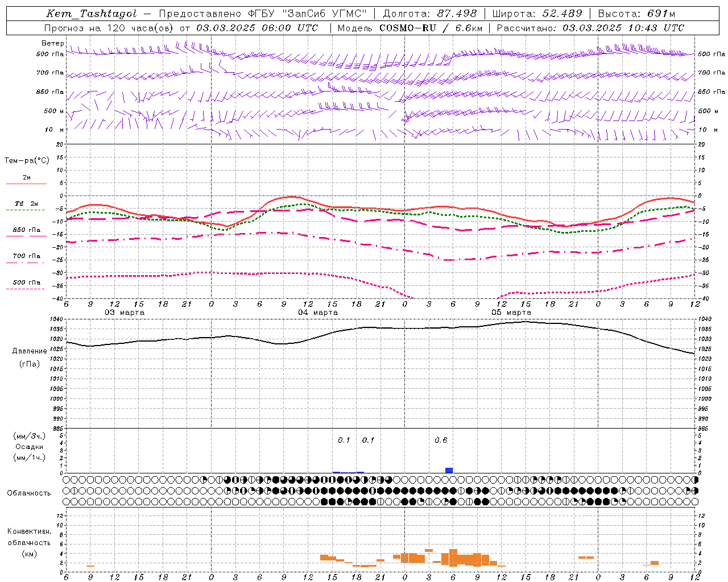Click the '(мм/1ч.)' precipitation unit label

click(30, 458)
